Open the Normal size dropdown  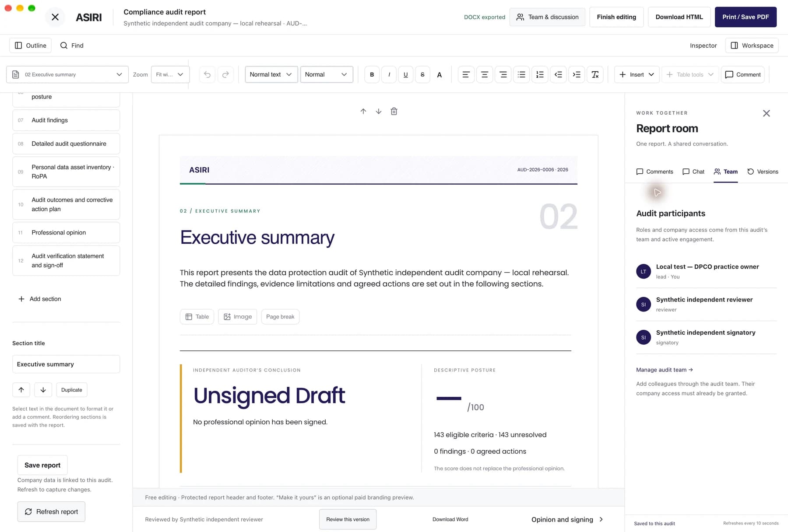[x=327, y=74]
